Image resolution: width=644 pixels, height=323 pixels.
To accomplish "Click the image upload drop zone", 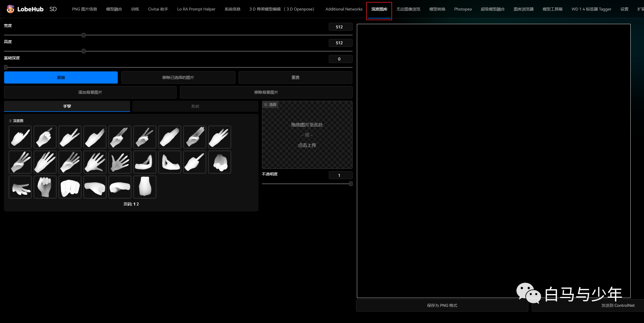I will (307, 135).
